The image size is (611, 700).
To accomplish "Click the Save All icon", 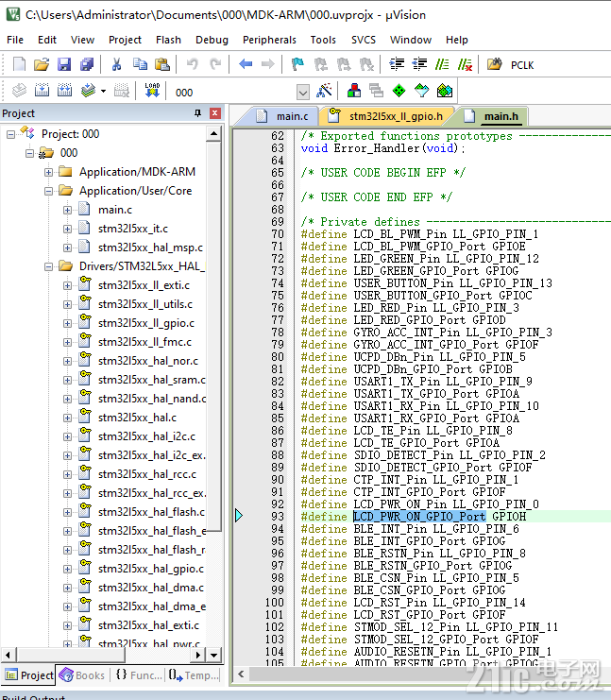I will point(87,65).
